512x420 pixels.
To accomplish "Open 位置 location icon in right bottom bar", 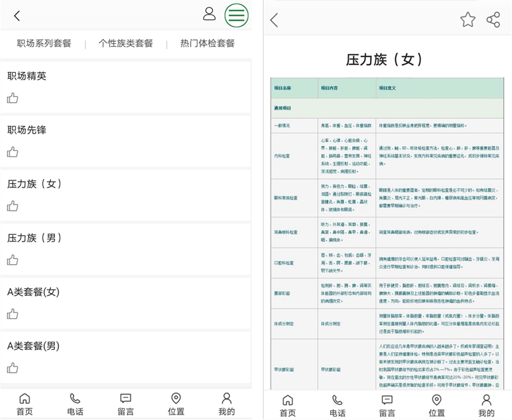I will coord(437,404).
